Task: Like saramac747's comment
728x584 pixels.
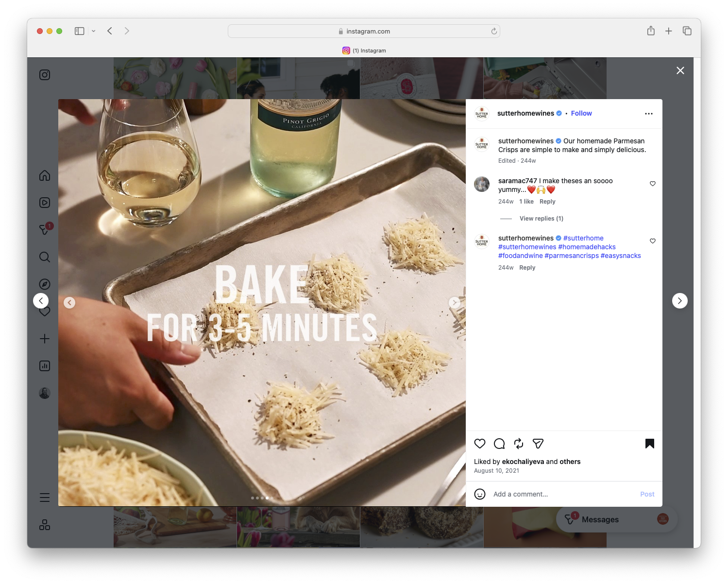Action: (x=653, y=184)
